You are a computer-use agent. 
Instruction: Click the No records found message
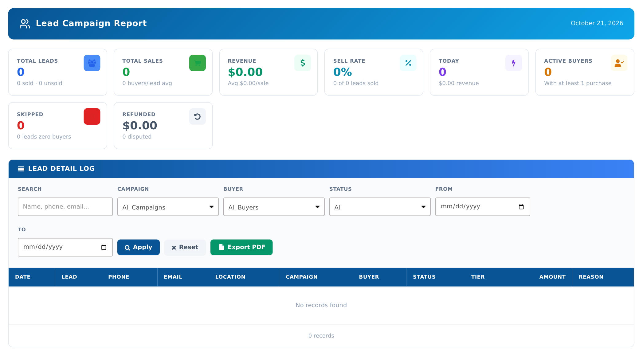(321, 305)
